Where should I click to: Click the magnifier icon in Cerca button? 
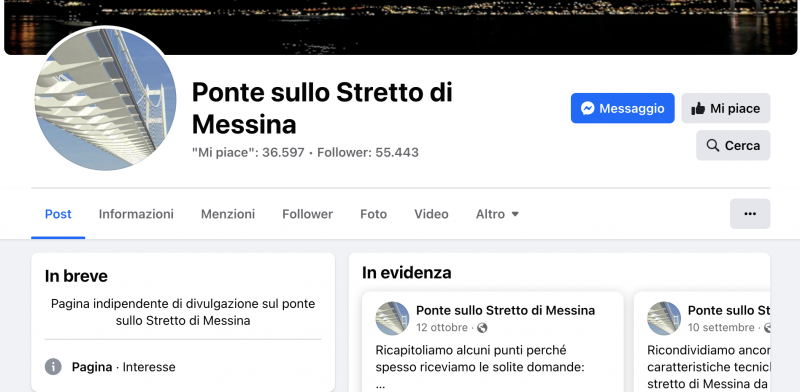pos(713,145)
